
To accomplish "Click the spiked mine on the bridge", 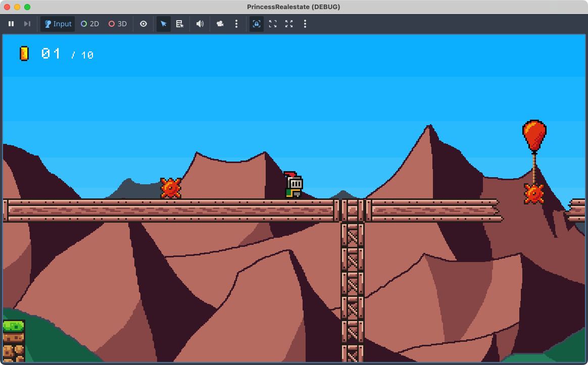I will pos(171,188).
